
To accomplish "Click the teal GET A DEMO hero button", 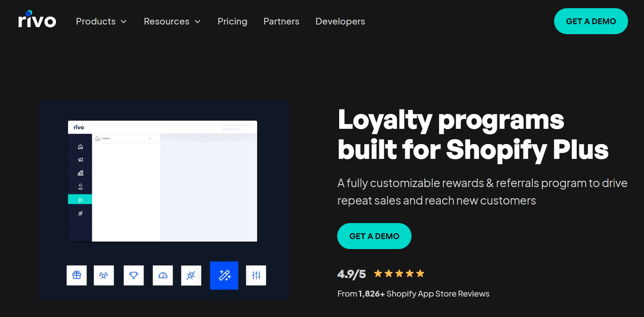I will pos(374,236).
